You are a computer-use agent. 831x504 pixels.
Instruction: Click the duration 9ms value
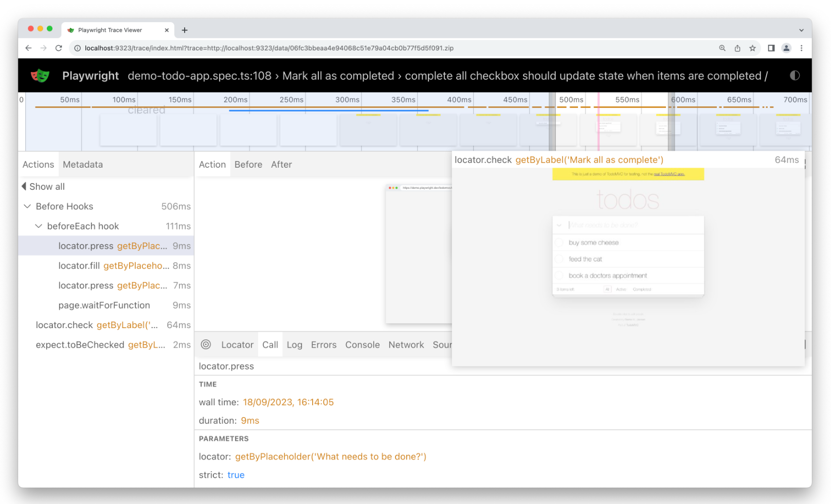coord(250,421)
